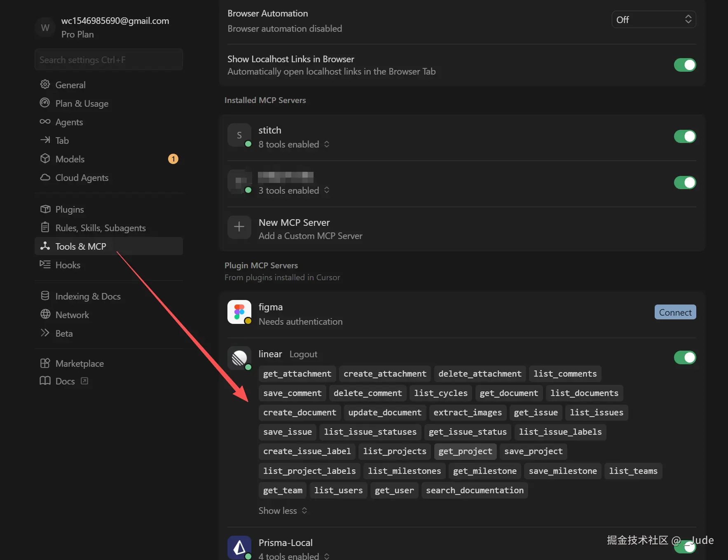Viewport: 728px width, 560px height.
Task: Add a New MCP Server
Action: pos(461,229)
